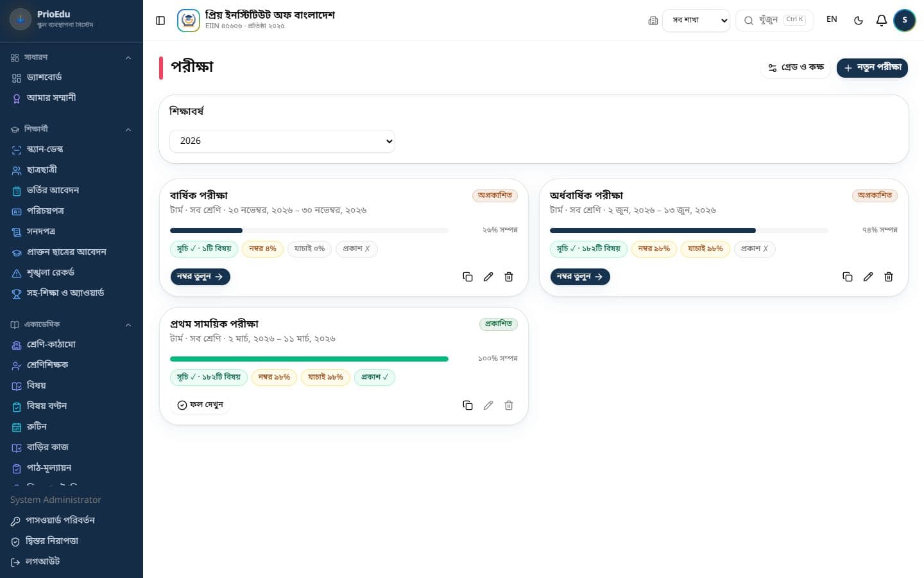Click edit pencil on প্রথম সাময়িক পরীক্ষা
Viewport: 924px width, 578px height.
click(488, 405)
